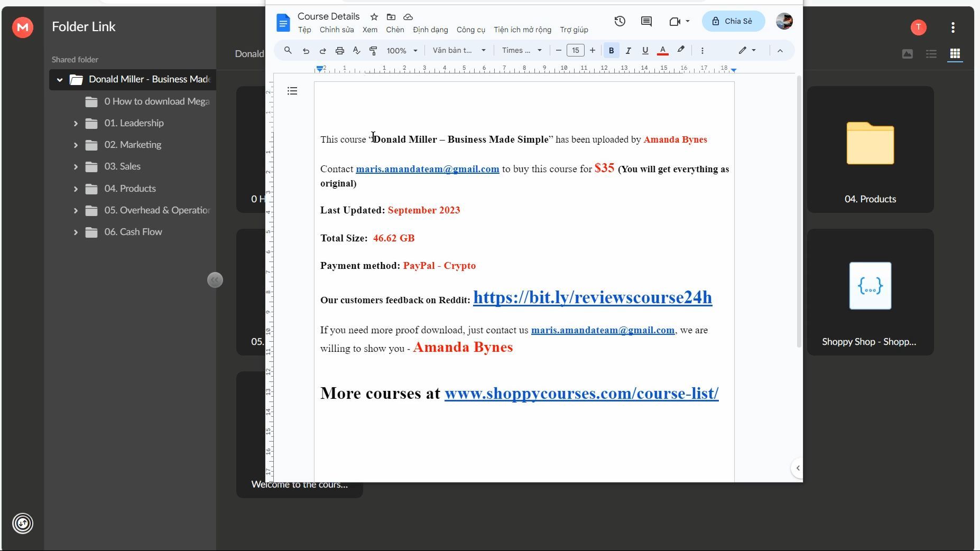The height and width of the screenshot is (551, 980).
Task: Run spelling and grammar check
Action: click(357, 51)
